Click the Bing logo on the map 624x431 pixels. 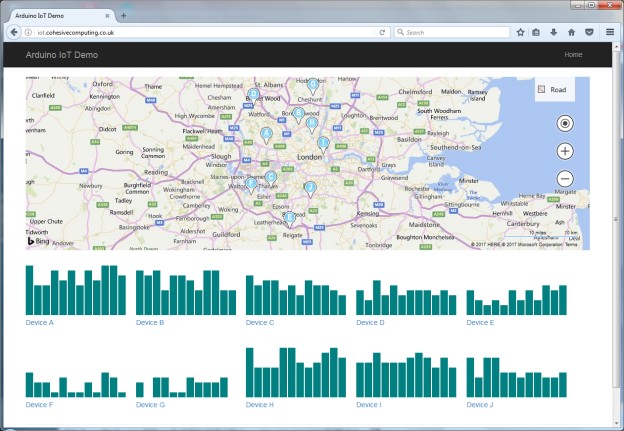pos(38,241)
